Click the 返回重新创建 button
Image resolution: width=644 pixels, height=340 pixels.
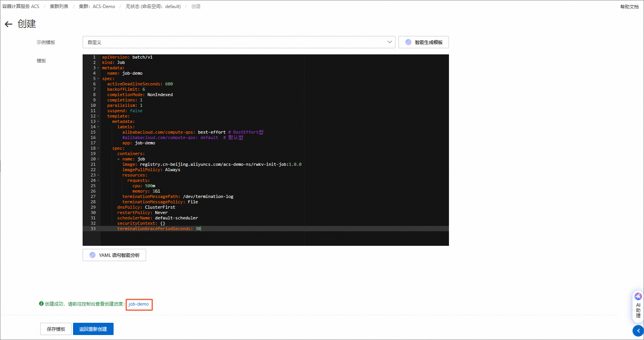click(x=93, y=329)
